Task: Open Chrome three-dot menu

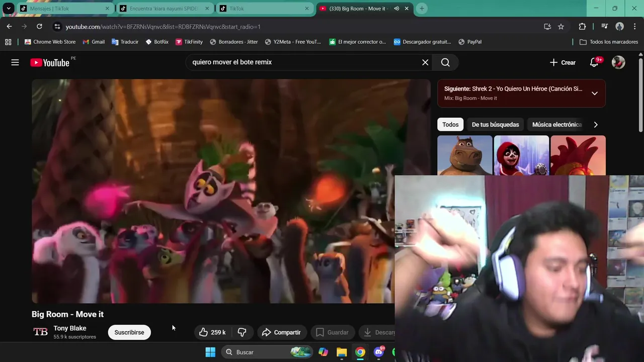Action: 634,27
